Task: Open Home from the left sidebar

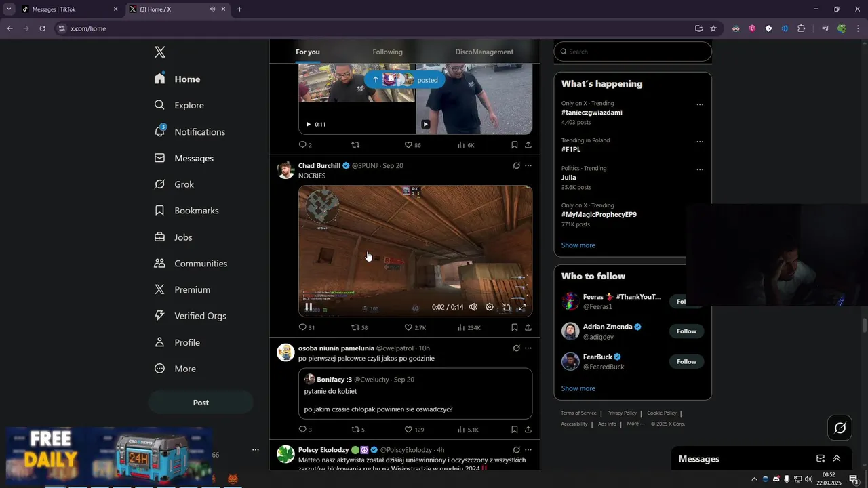Action: point(178,79)
